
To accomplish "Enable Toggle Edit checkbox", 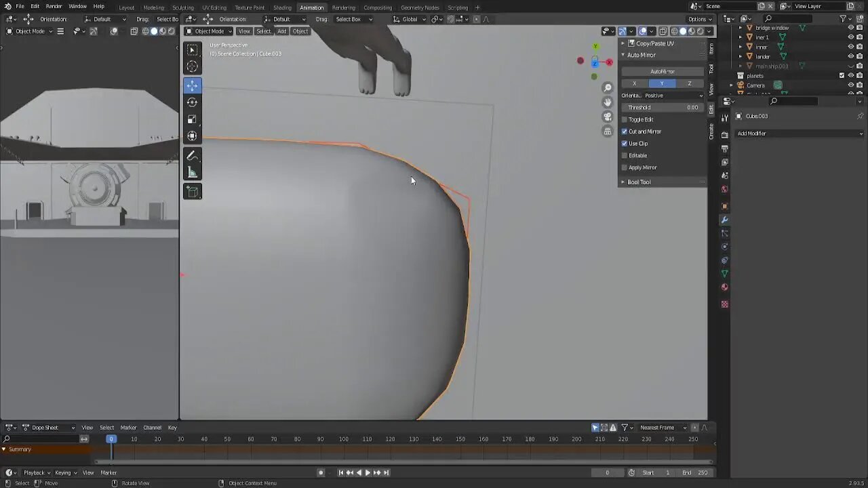I will (x=625, y=119).
